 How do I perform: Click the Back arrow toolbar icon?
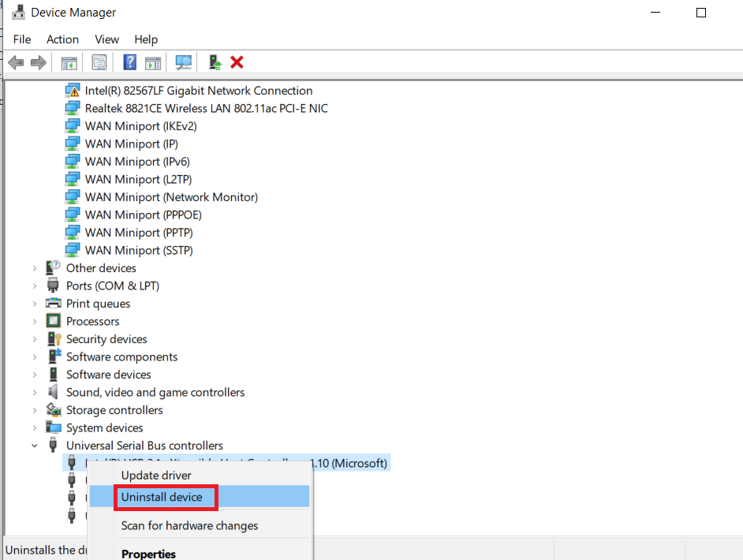point(16,62)
